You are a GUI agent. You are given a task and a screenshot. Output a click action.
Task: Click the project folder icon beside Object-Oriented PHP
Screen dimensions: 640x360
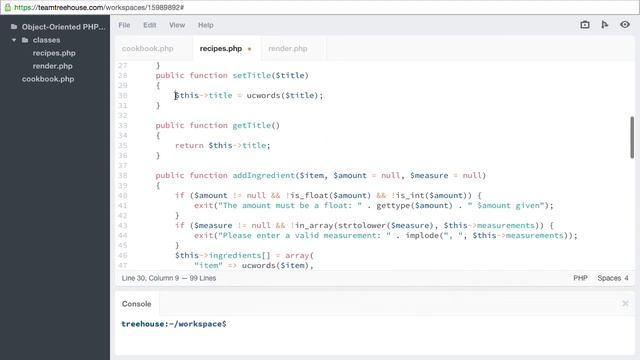(x=14, y=27)
